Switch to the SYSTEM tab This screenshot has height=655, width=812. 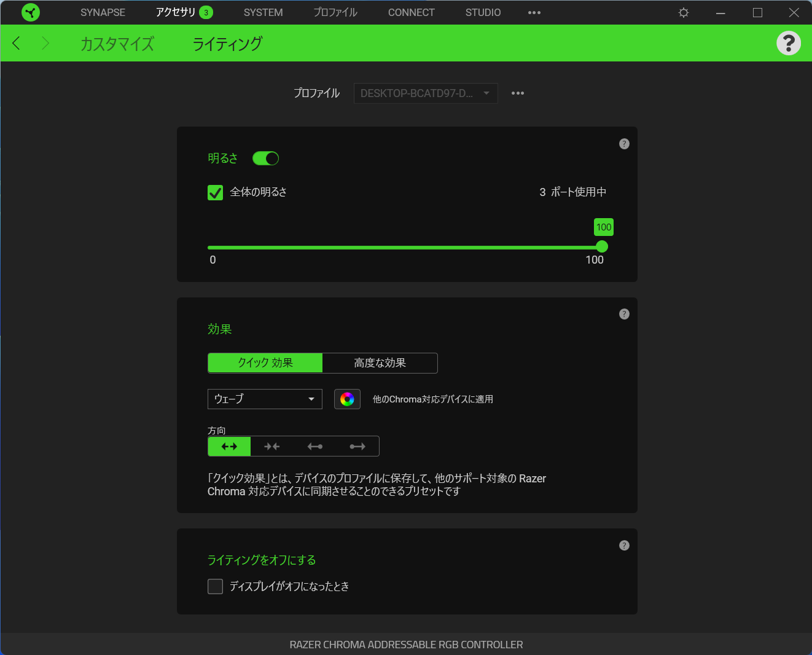coord(263,12)
